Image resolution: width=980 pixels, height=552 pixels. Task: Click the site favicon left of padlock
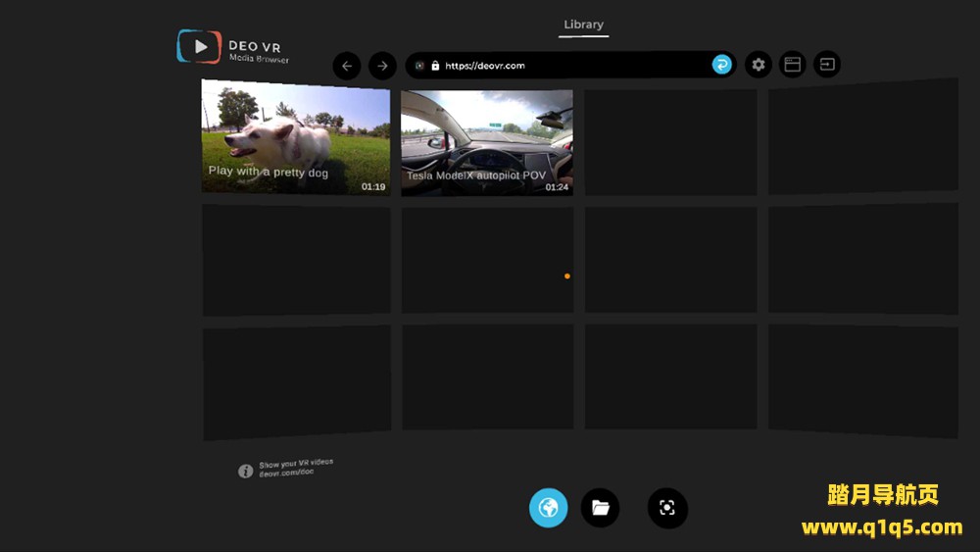click(419, 66)
